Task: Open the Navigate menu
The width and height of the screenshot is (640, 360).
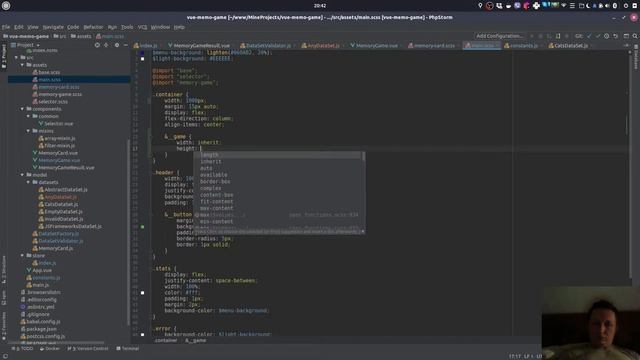Action: coord(53,27)
